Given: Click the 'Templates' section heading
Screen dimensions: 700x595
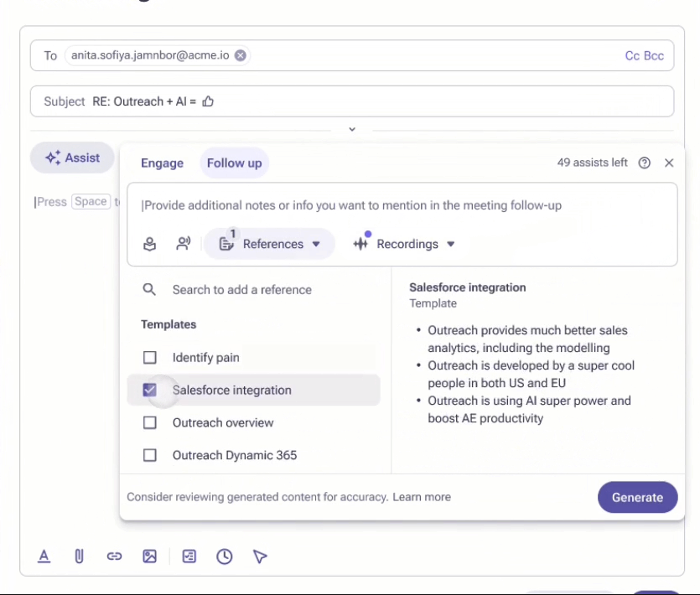Looking at the screenshot, I should [x=169, y=324].
